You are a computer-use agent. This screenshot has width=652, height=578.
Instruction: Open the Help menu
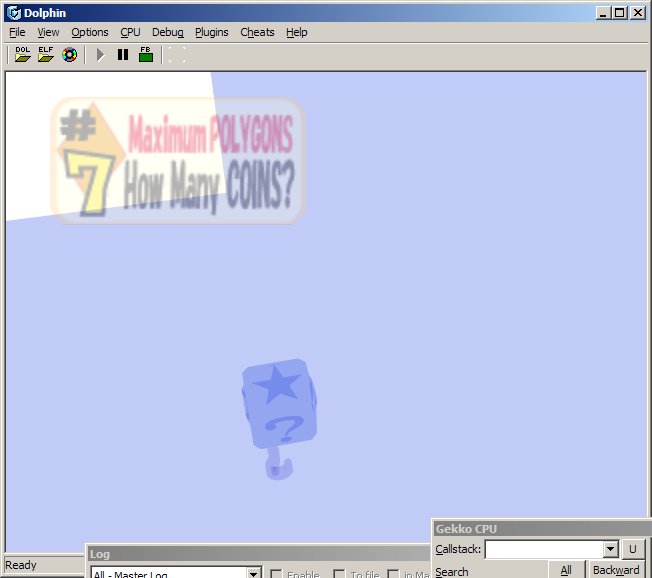pos(296,32)
